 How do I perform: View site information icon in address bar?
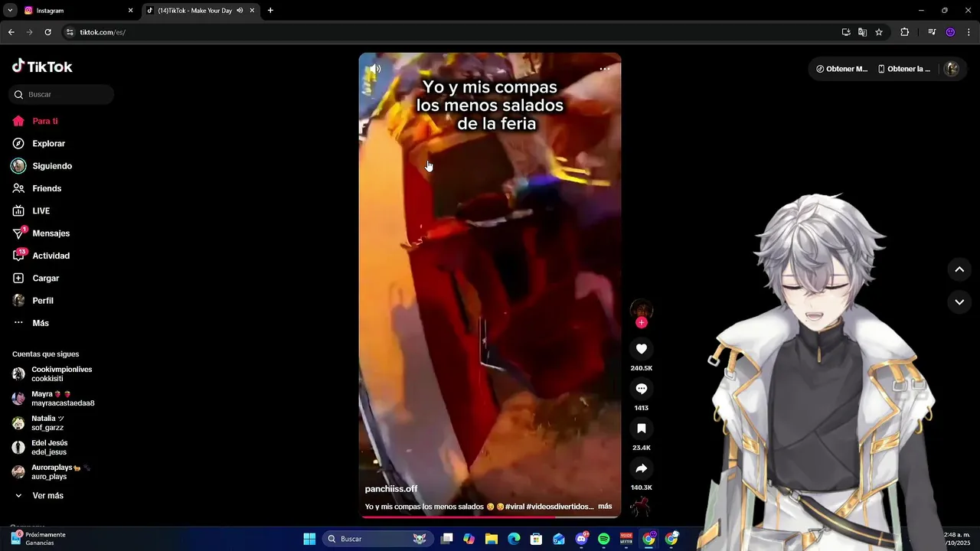[70, 32]
